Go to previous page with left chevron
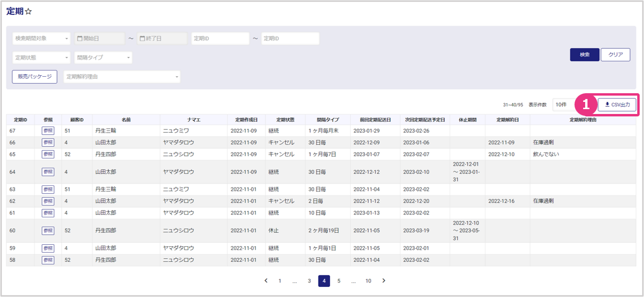This screenshot has height=297, width=644. pyautogui.click(x=266, y=281)
